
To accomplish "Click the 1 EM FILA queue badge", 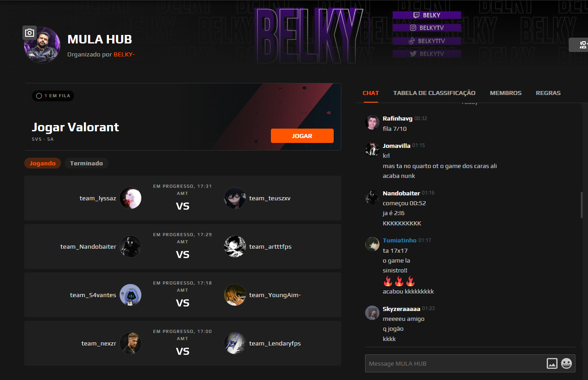I will coord(53,96).
